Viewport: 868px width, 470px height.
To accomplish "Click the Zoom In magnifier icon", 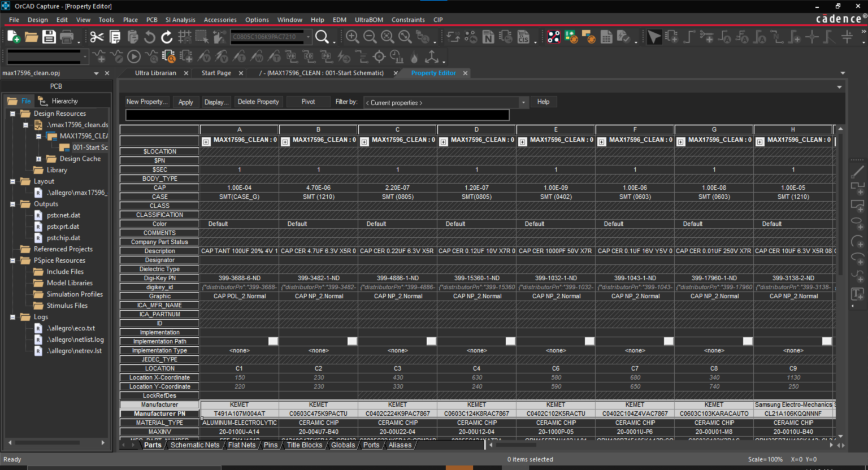I will tap(352, 37).
